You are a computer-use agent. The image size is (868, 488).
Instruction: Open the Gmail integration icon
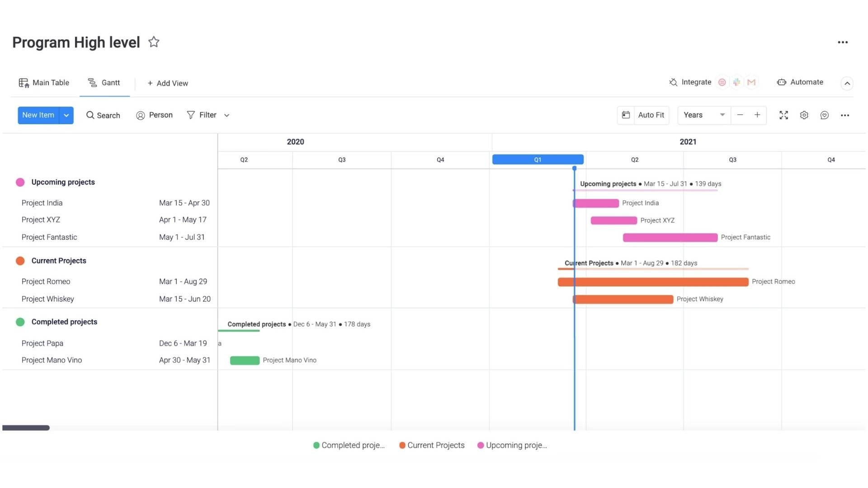click(751, 82)
